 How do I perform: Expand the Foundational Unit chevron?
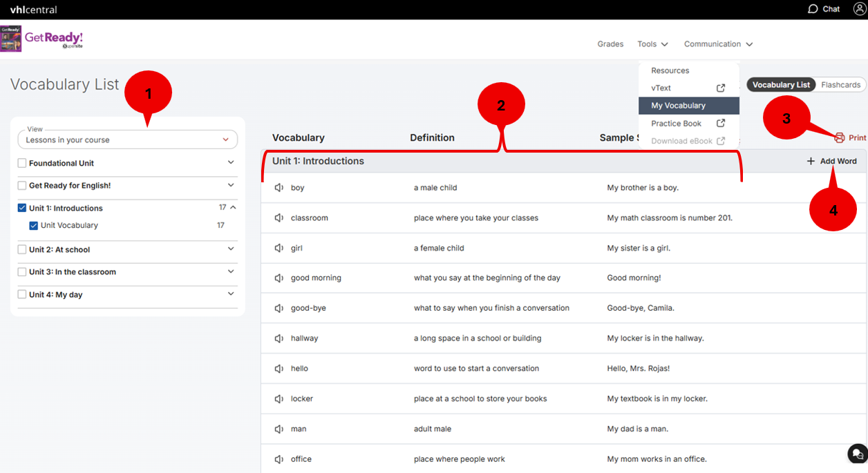(x=231, y=163)
